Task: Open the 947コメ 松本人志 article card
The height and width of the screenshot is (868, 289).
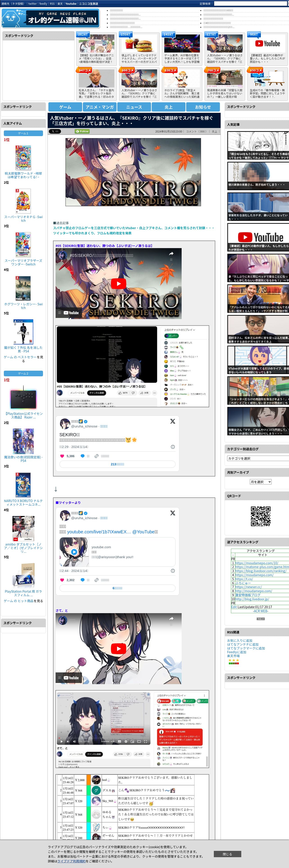Action: [x=96, y=84]
